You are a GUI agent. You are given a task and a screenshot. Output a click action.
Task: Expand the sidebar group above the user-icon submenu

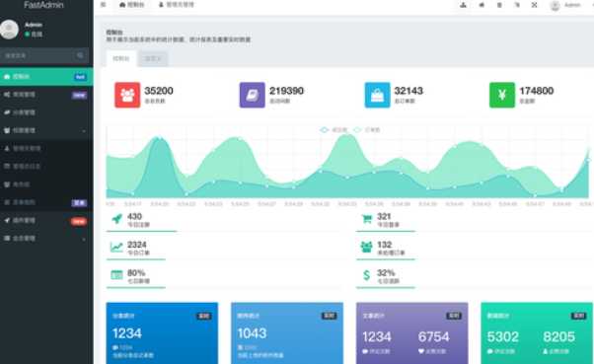(46, 130)
